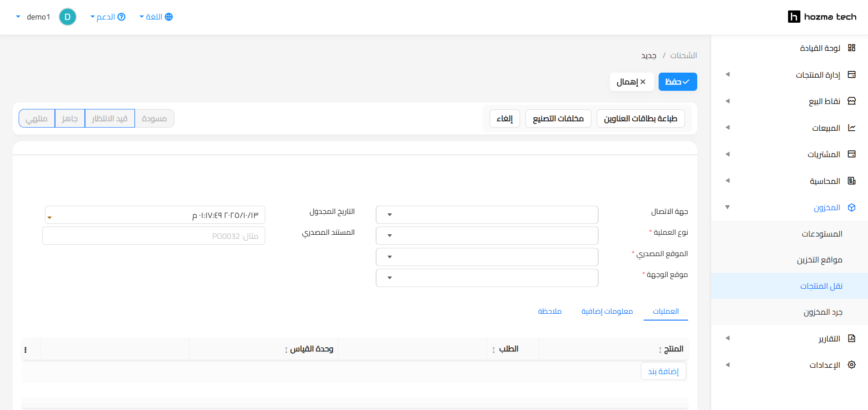
Task: Click the dashboard grid icon in sidebar
Action: click(x=852, y=48)
